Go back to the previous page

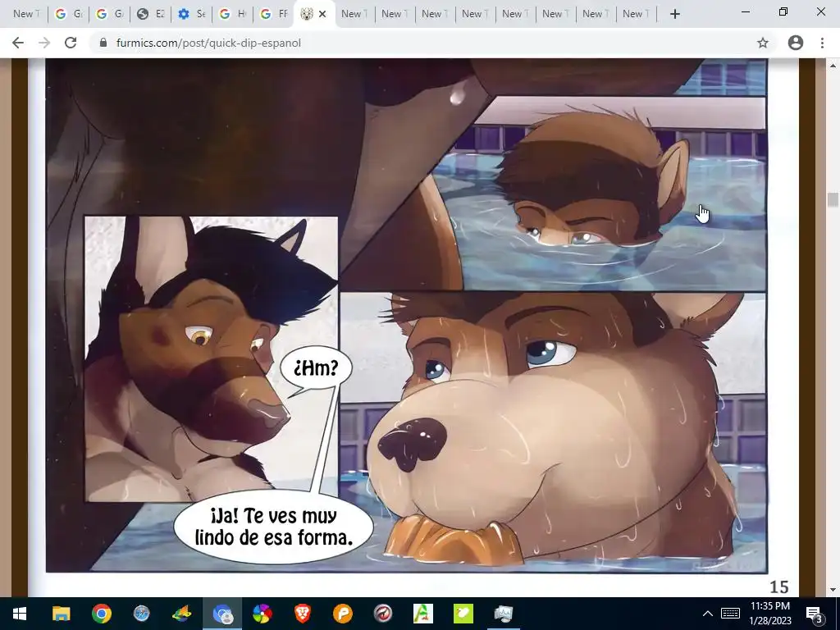pos(18,43)
